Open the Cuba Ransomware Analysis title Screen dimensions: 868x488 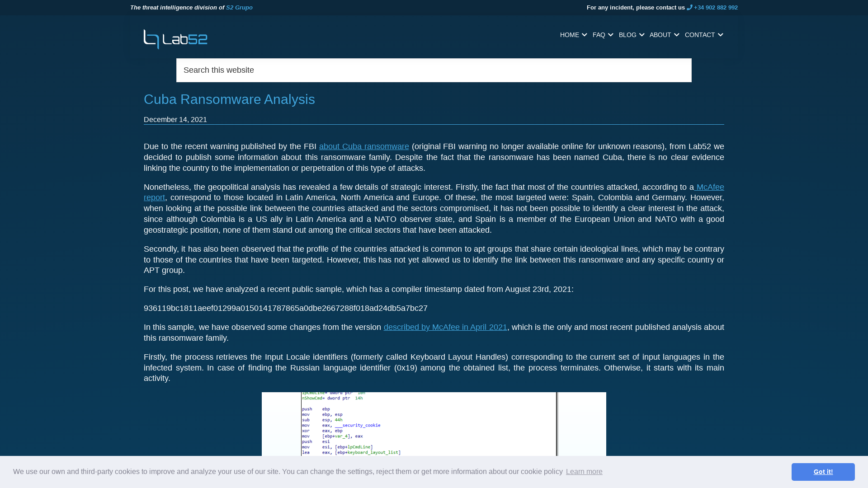click(x=229, y=99)
